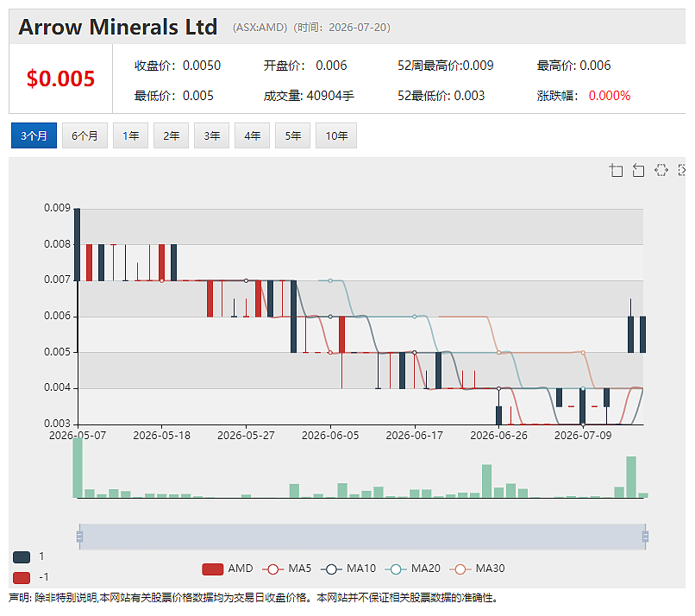Display the 10年 price history
The height and width of the screenshot is (616, 695).
(x=336, y=135)
